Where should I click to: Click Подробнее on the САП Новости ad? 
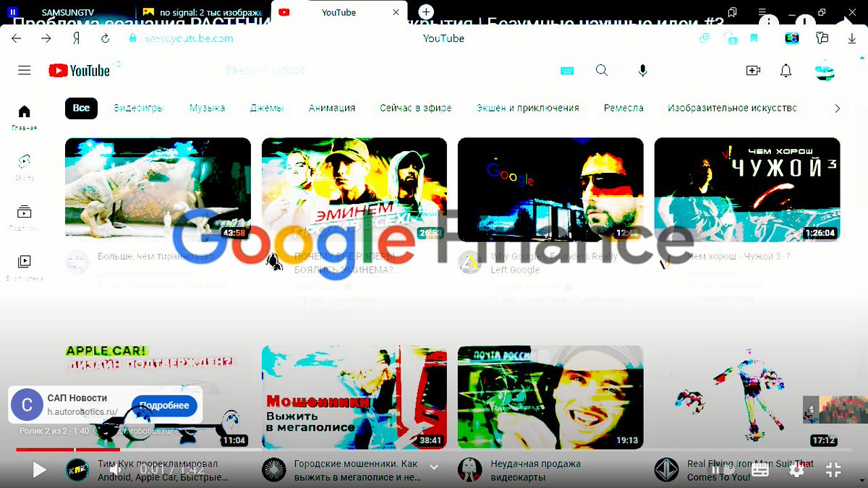[x=164, y=406]
